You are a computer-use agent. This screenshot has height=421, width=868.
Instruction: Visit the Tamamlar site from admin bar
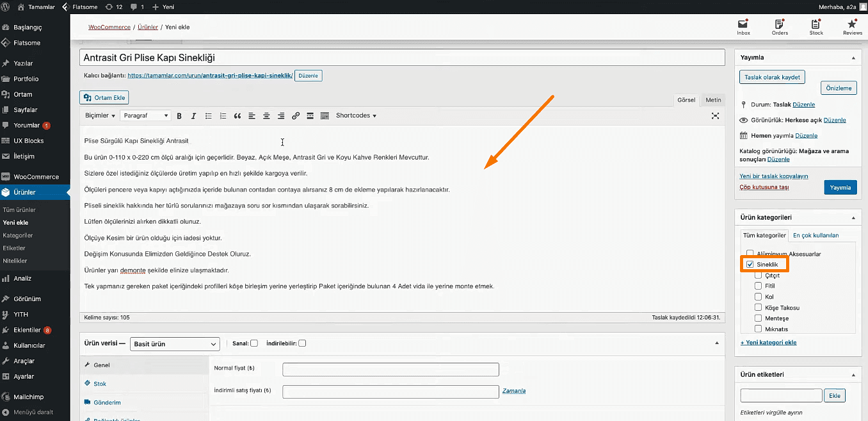[x=35, y=6]
